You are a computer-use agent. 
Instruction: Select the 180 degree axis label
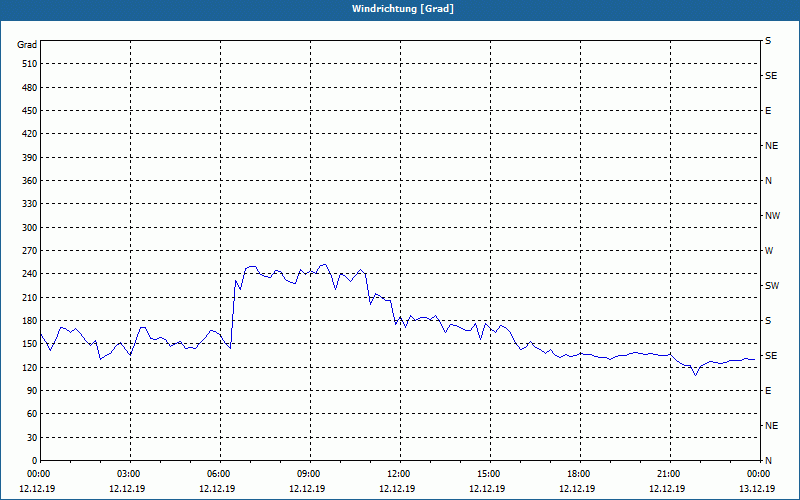[30, 321]
